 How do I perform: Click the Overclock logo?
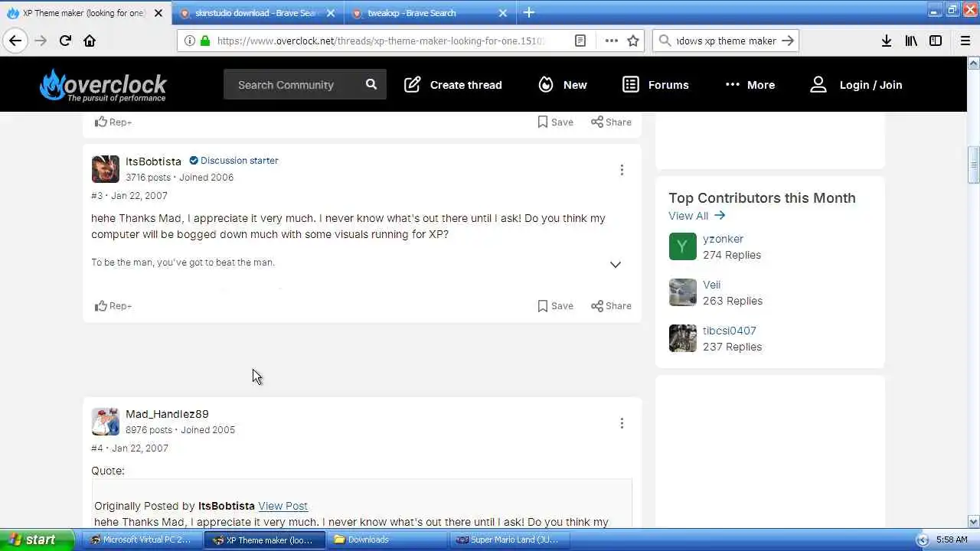pos(103,85)
